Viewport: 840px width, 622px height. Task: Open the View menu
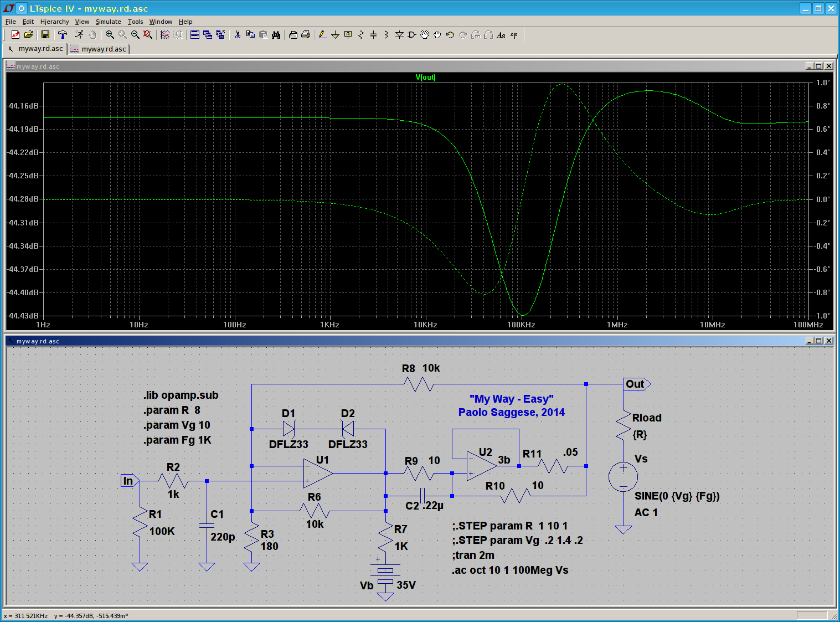pyautogui.click(x=82, y=22)
